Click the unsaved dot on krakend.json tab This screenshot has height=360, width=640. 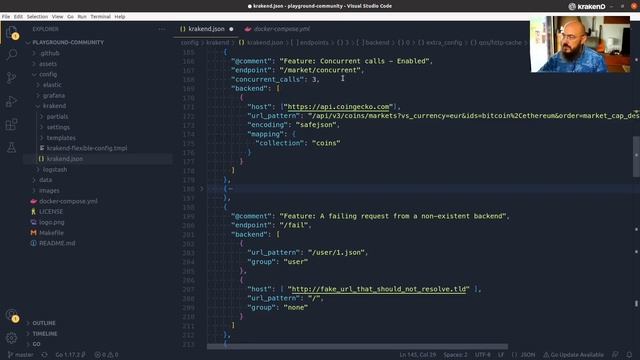pyautogui.click(x=231, y=29)
